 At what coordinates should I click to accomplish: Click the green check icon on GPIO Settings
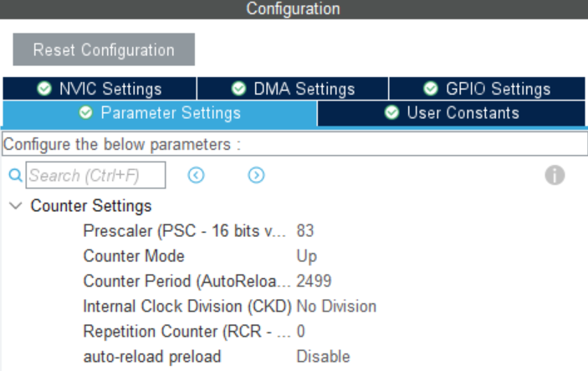pyautogui.click(x=431, y=89)
